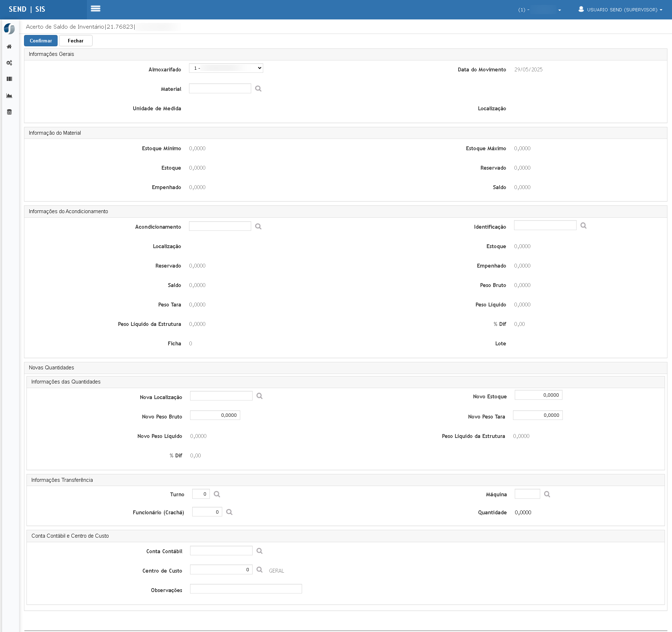
Task: Click the user avatar icon in header
Action: click(581, 9)
